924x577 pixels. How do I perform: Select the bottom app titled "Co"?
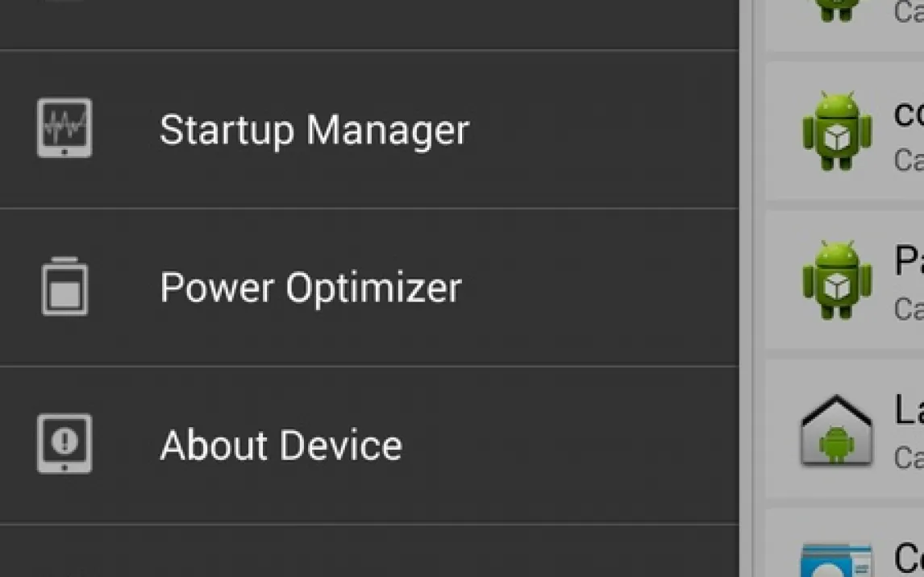click(x=909, y=558)
